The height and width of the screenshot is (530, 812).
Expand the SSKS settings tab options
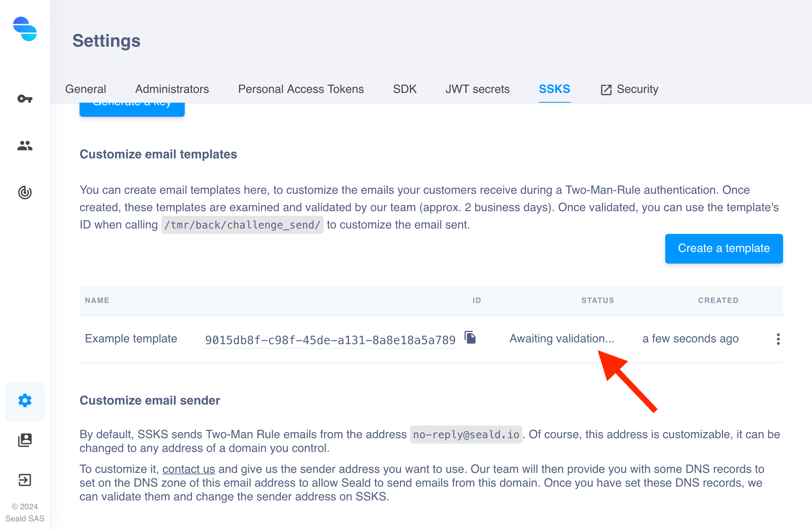pyautogui.click(x=554, y=89)
